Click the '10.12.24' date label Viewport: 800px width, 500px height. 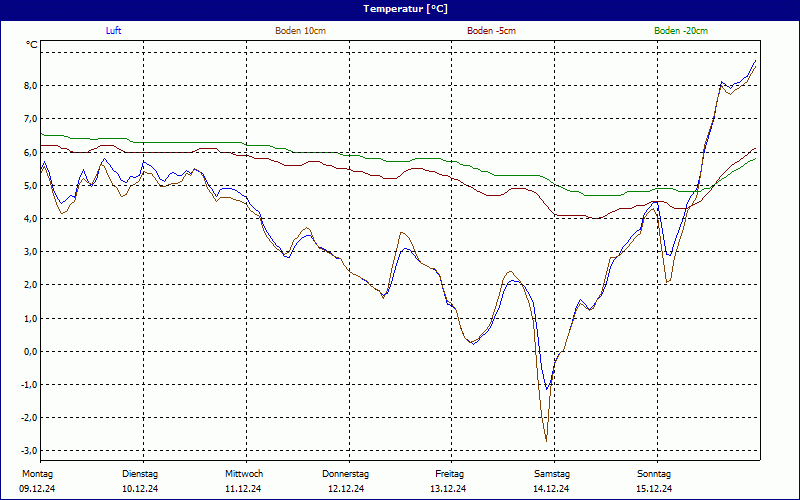(140, 489)
